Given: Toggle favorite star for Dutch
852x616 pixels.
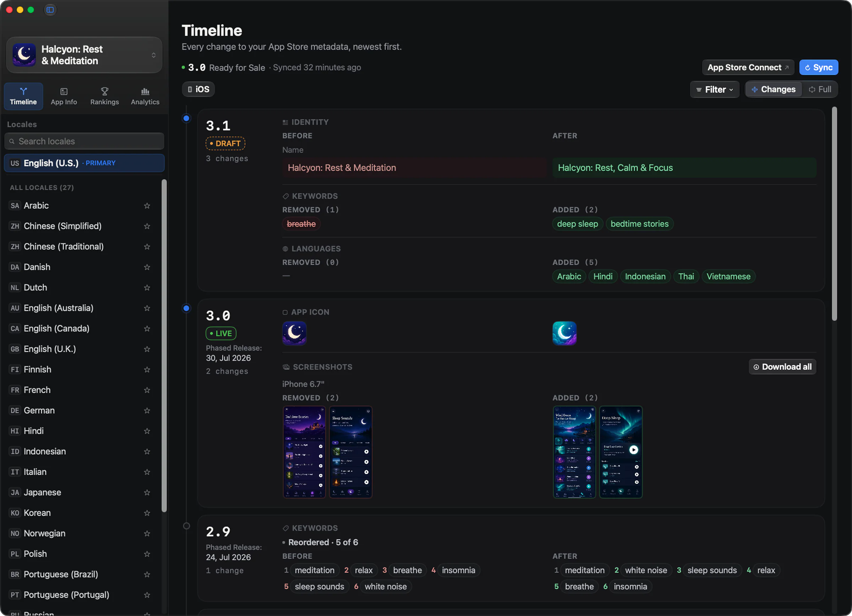Looking at the screenshot, I should 147,287.
